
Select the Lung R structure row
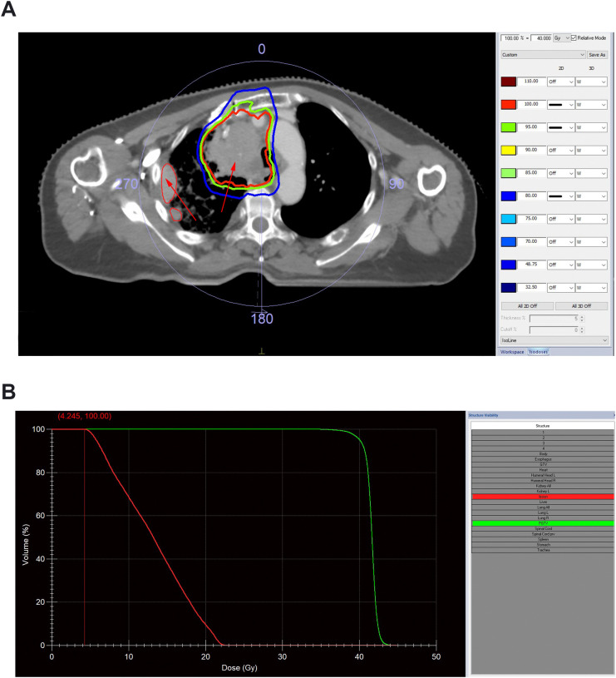tap(543, 518)
